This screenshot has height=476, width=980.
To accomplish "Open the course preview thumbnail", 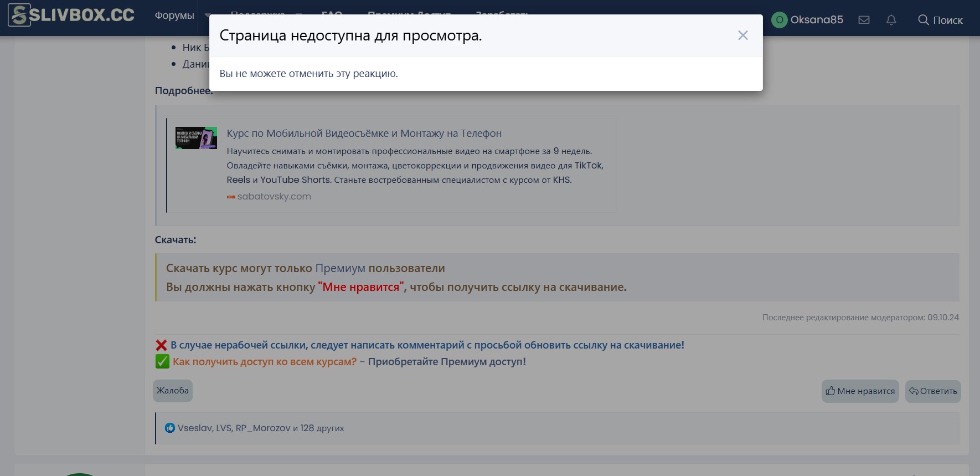I will pos(196,138).
